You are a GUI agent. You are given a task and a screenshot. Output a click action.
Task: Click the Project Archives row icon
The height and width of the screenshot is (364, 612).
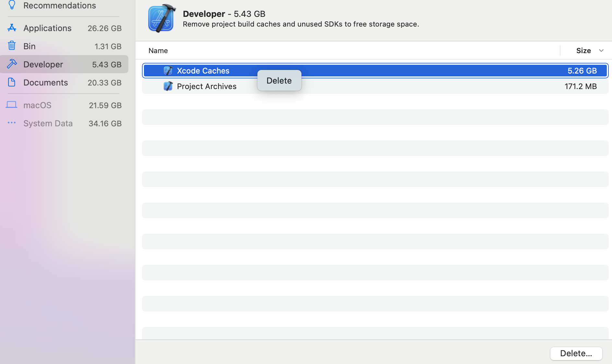pos(168,86)
